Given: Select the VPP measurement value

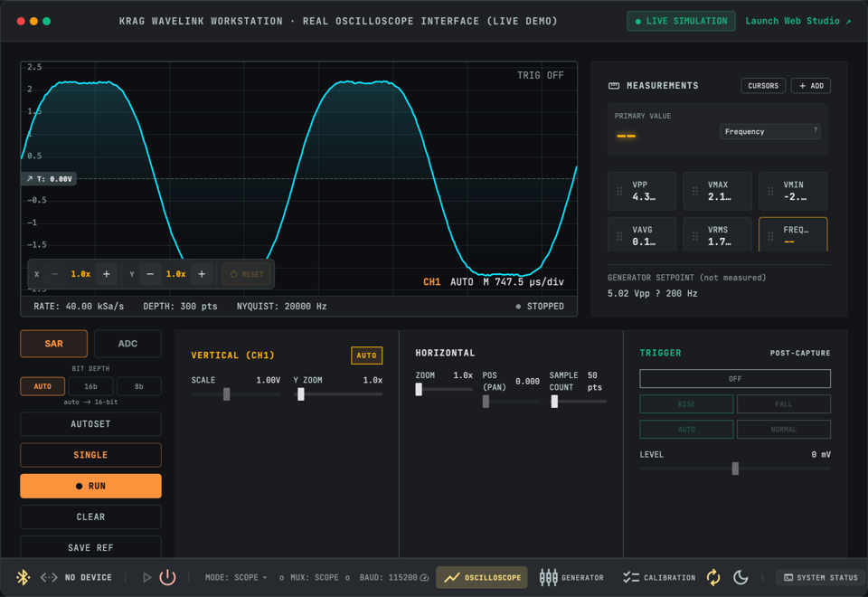Looking at the screenshot, I should (644, 197).
